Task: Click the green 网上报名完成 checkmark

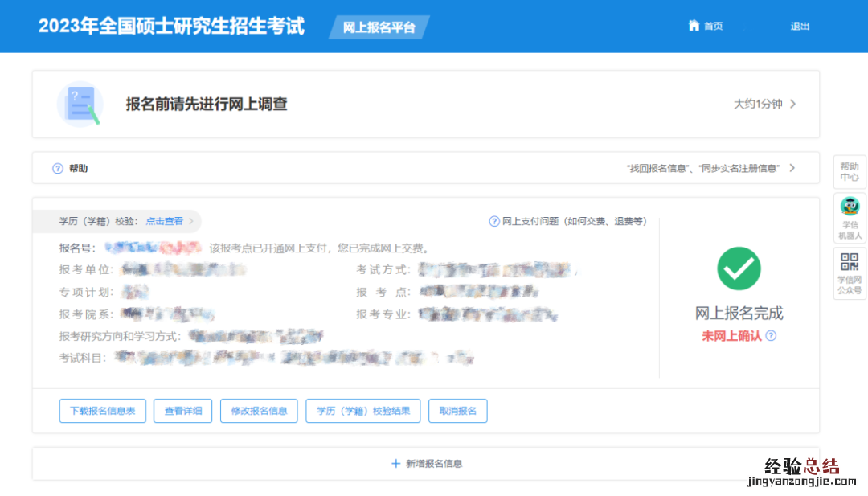Action: pos(739,268)
